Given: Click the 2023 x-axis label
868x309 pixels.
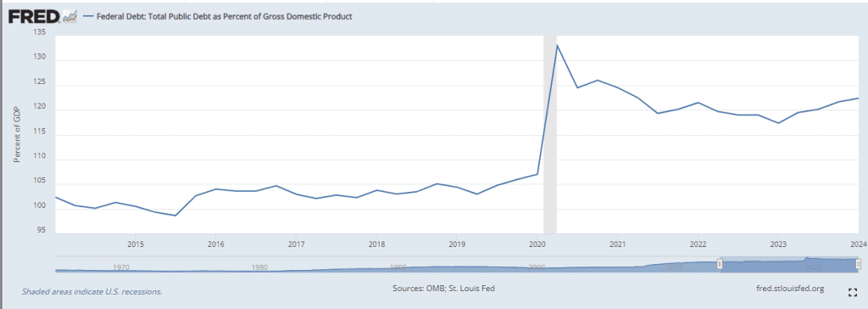Looking at the screenshot, I should click(778, 244).
